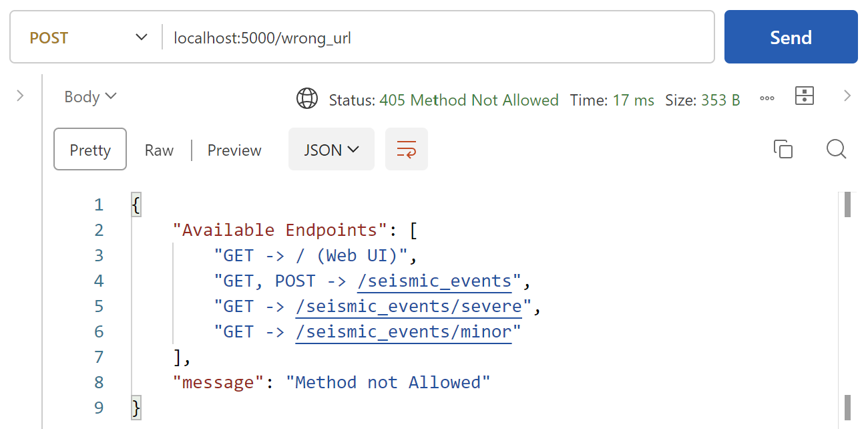
Task: Open search in response with magnifier icon
Action: coord(836,149)
